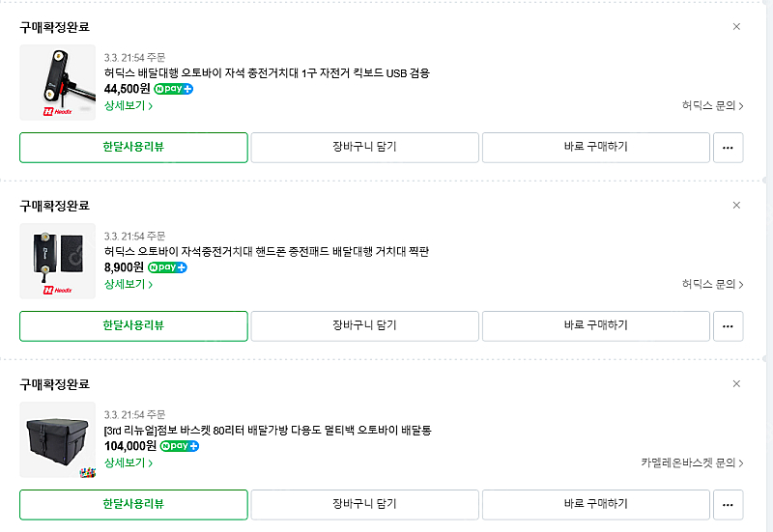
Task: Contact seller via 허딕스 문의 on first order
Action: click(712, 106)
